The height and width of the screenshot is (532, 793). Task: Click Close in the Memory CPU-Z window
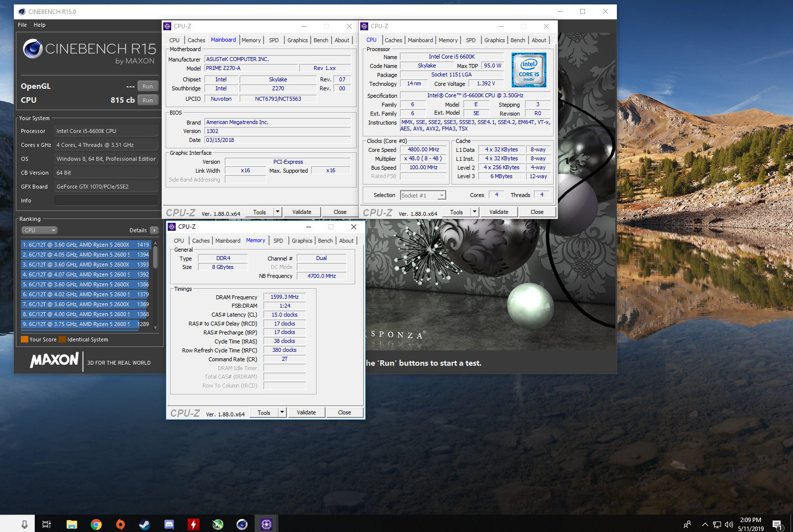click(x=344, y=412)
